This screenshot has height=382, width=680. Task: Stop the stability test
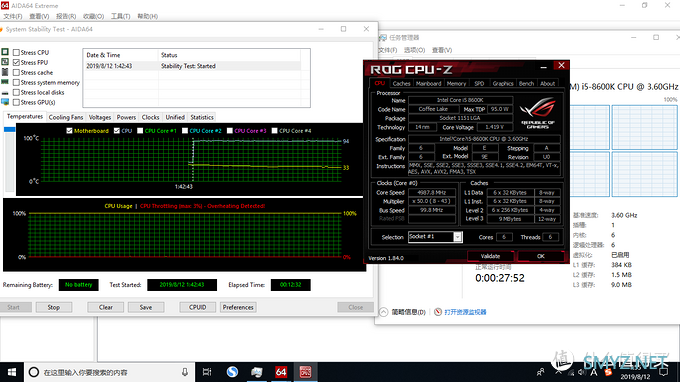54,307
